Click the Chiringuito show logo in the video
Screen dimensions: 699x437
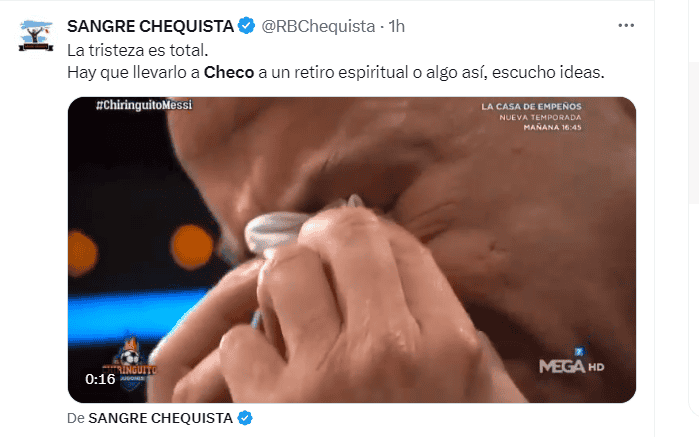[x=130, y=364]
